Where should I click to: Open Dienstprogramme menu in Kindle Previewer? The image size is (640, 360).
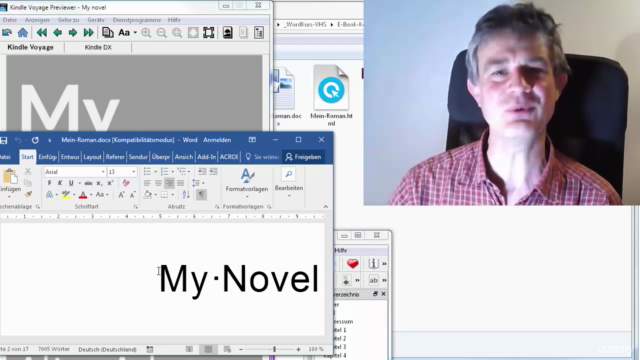coord(137,20)
